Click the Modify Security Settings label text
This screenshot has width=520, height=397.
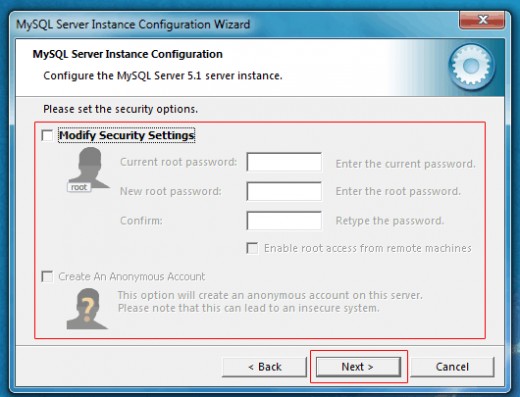click(127, 135)
